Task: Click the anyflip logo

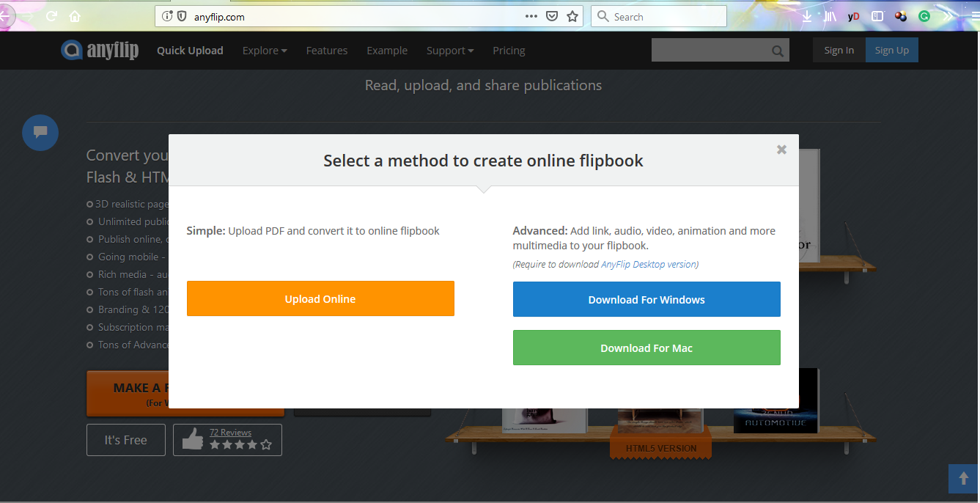Action: pos(100,50)
